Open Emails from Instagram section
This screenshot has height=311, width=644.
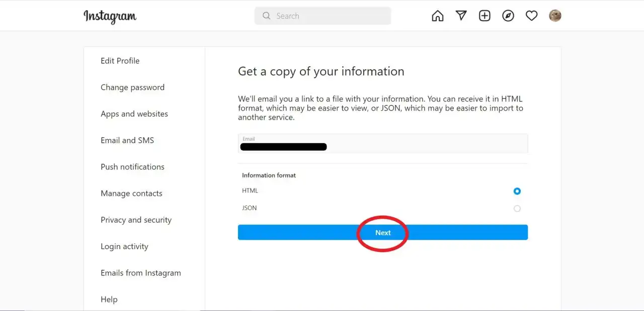click(140, 273)
